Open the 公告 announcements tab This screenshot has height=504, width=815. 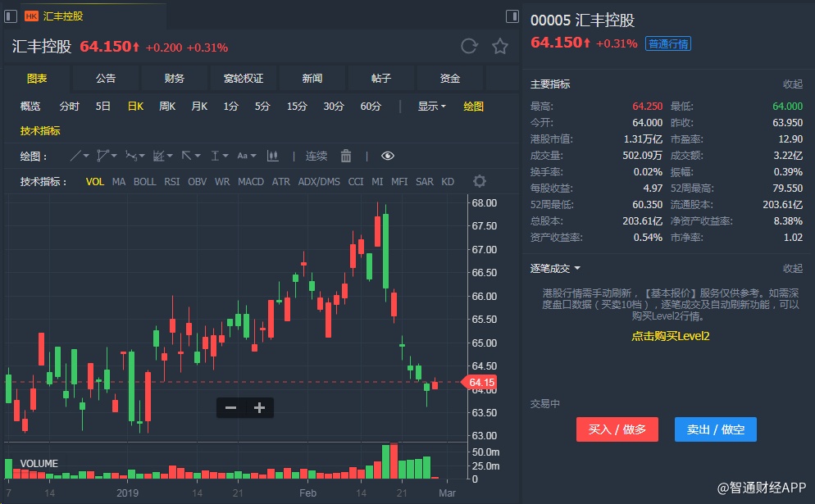pyautogui.click(x=106, y=79)
